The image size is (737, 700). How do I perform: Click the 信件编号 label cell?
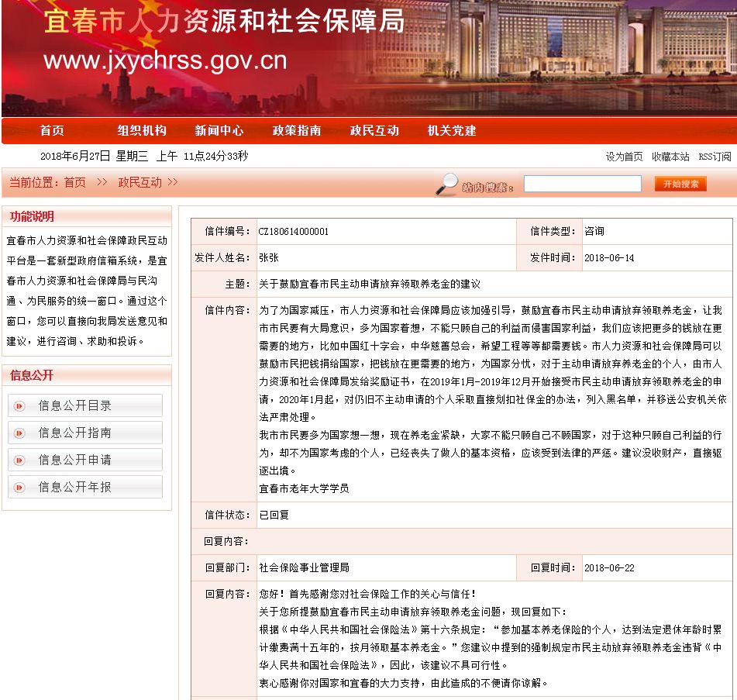[x=224, y=231]
